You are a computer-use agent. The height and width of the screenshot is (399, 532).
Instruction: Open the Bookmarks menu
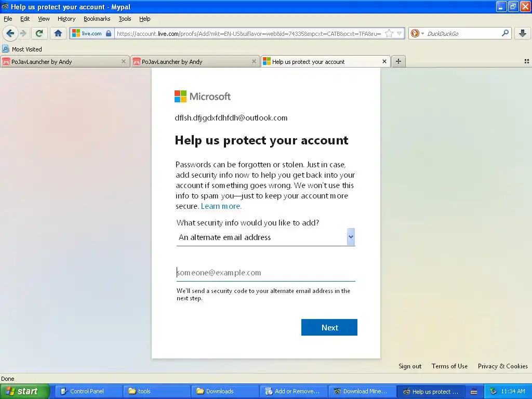(97, 19)
